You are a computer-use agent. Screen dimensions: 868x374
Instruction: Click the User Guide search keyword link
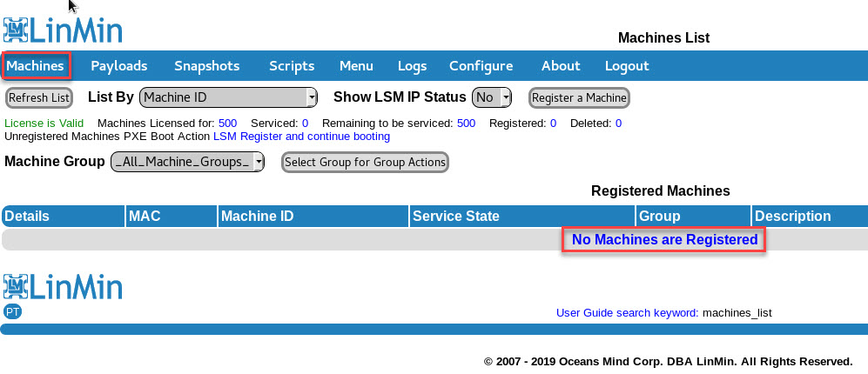(627, 312)
